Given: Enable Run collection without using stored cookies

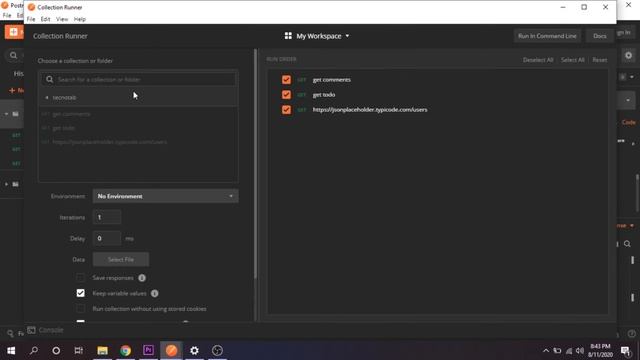Looking at the screenshot, I should click(80, 309).
